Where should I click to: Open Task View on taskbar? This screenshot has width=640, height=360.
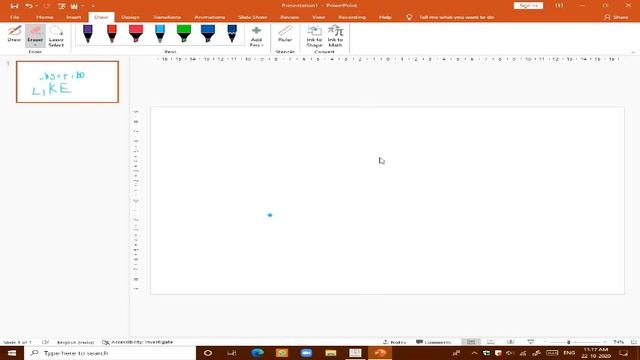pyautogui.click(x=232, y=353)
